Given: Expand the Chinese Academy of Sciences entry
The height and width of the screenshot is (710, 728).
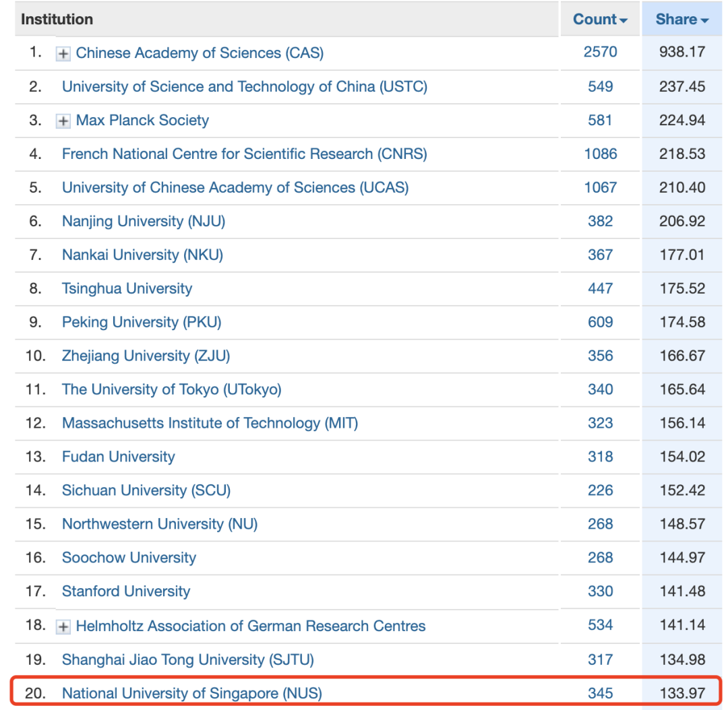Looking at the screenshot, I should [x=63, y=53].
